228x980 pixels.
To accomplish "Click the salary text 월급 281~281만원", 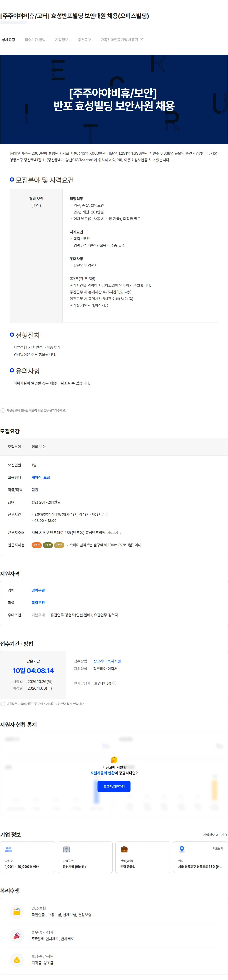I will pos(46,502).
